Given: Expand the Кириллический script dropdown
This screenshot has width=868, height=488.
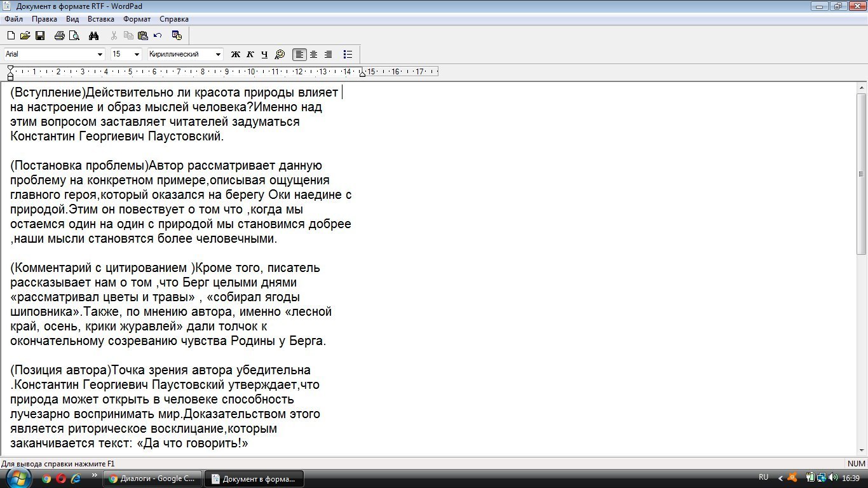Looking at the screenshot, I should click(219, 55).
